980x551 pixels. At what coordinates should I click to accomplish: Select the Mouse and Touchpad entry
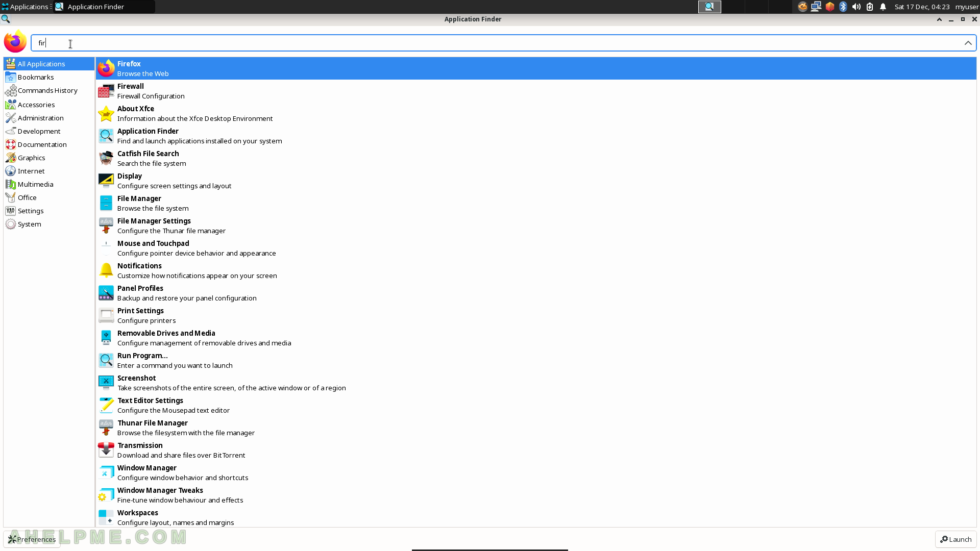pyautogui.click(x=536, y=248)
